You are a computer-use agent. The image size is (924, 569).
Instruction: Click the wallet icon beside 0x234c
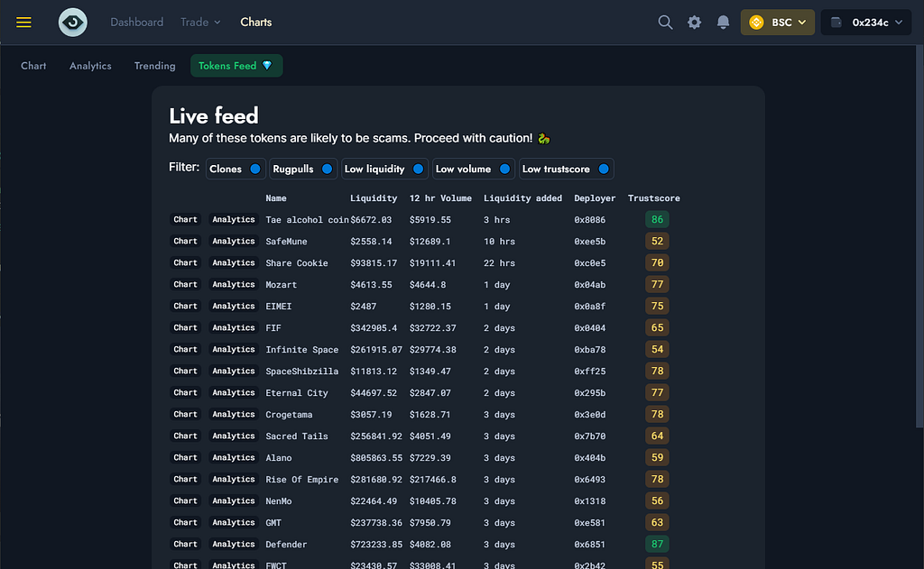836,23
